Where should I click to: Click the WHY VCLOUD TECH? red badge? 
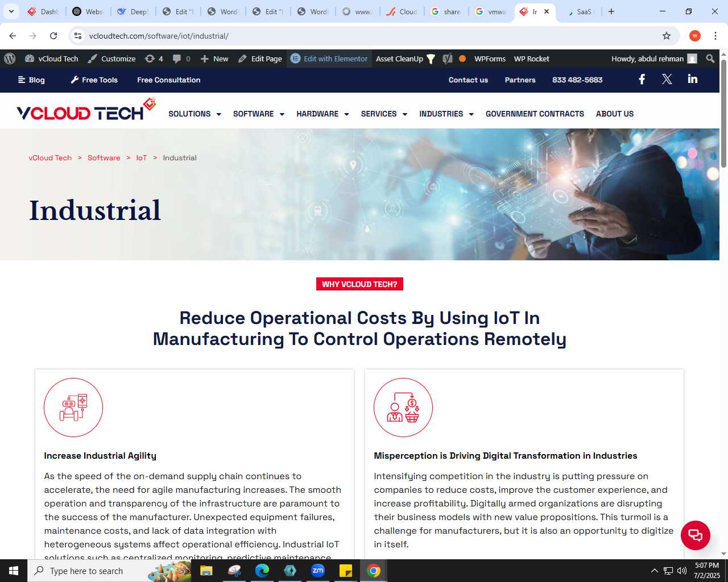359,284
